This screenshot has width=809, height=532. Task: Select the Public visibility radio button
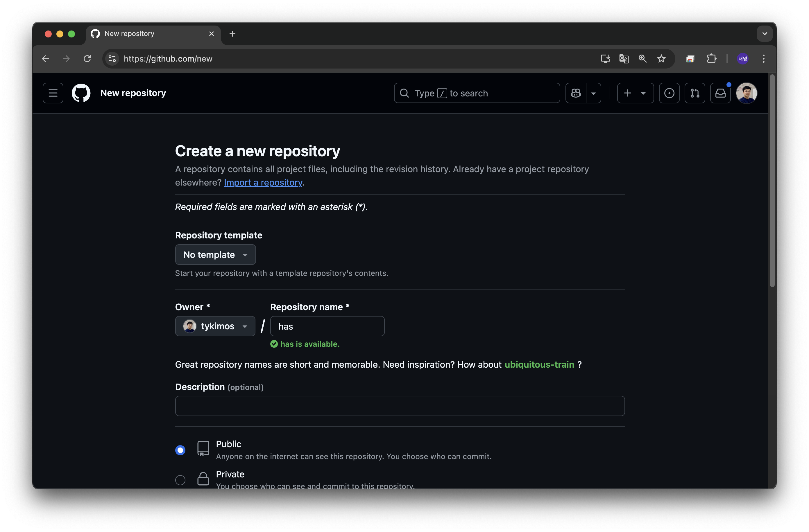pos(180,450)
